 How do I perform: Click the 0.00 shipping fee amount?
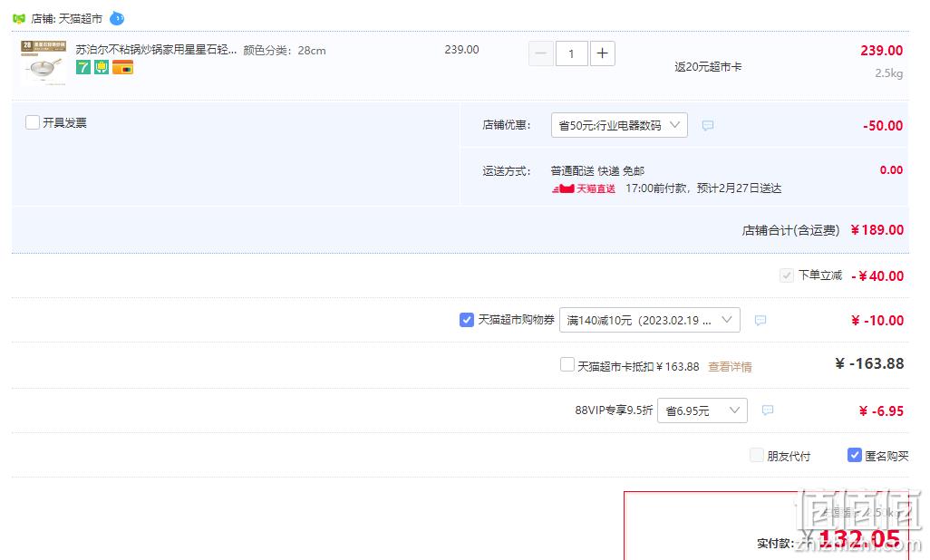pos(891,170)
